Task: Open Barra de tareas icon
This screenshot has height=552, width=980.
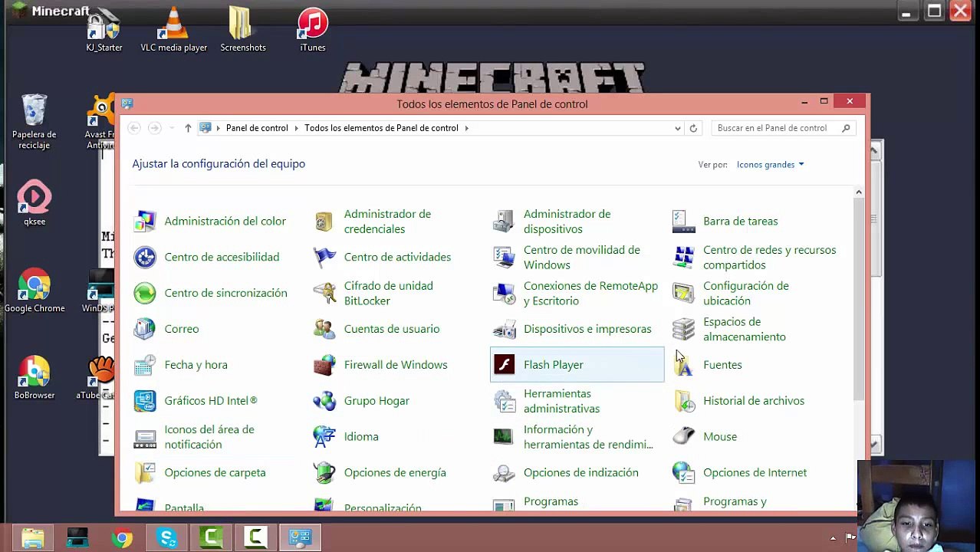Action: point(683,221)
